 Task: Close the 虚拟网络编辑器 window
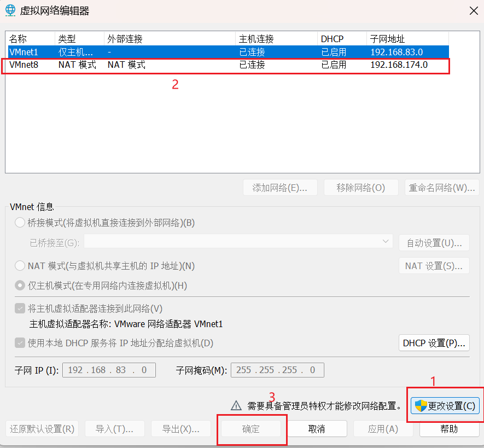point(474,11)
